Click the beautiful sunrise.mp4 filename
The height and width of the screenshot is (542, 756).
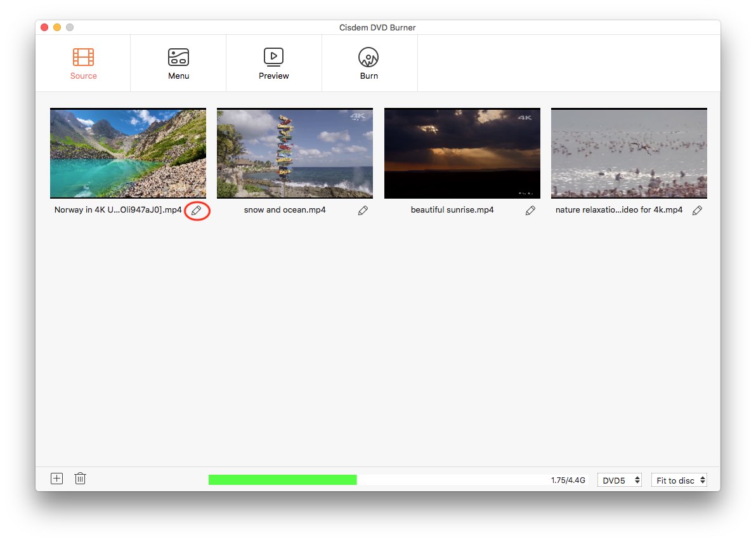[452, 210]
